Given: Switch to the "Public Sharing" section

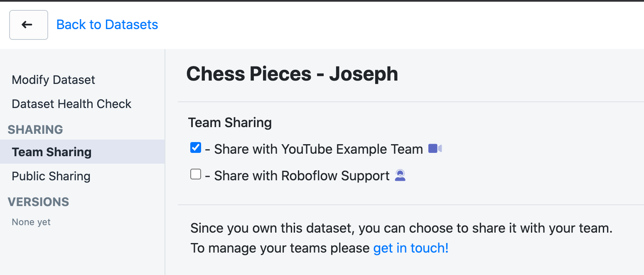Looking at the screenshot, I should pyautogui.click(x=51, y=176).
